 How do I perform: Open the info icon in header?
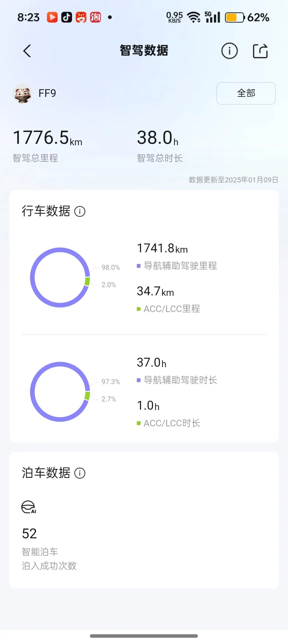coord(229,51)
